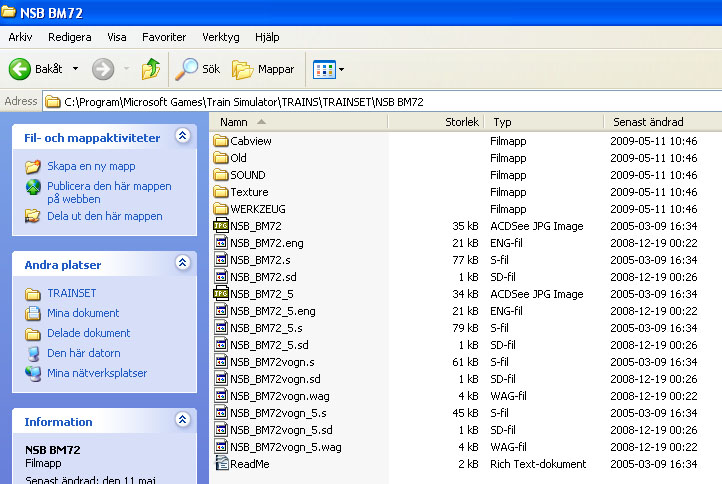Viewport: 722px width, 484px height.
Task: Click the Dela ut mappen icon
Action: [x=33, y=216]
